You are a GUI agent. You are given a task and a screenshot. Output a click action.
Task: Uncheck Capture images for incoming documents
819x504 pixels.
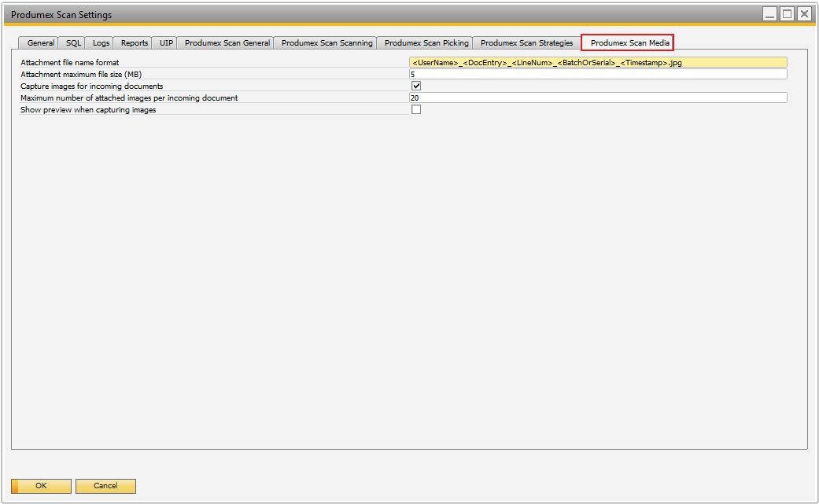point(416,86)
